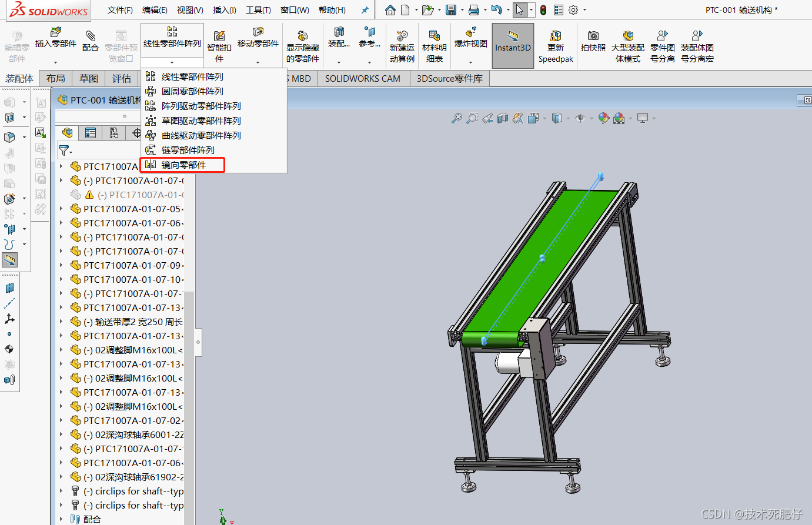
Task: Switch to the SOLIDWORKS CAM tab
Action: [362, 78]
